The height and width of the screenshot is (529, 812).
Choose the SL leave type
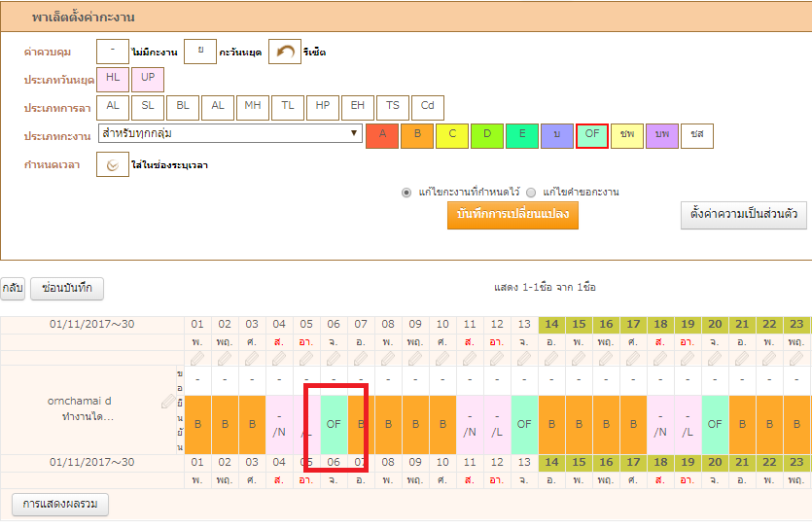[x=148, y=107]
